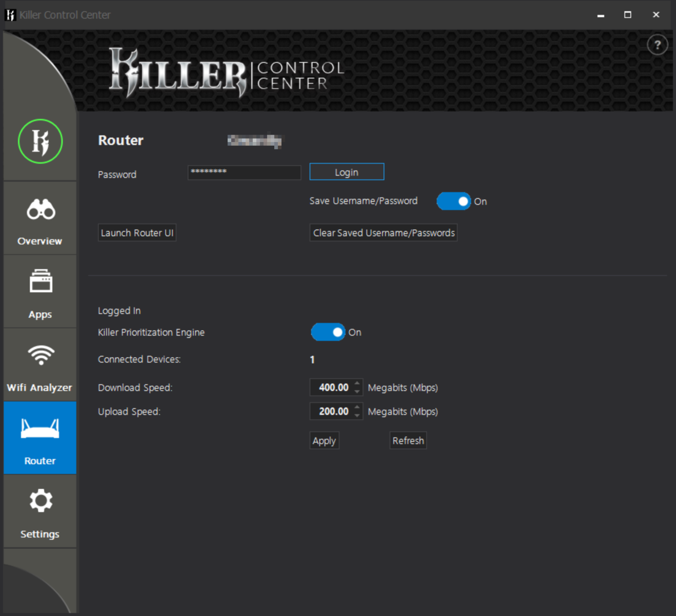The height and width of the screenshot is (616, 676).
Task: Click the Killer icon in title bar
Action: coord(10,15)
